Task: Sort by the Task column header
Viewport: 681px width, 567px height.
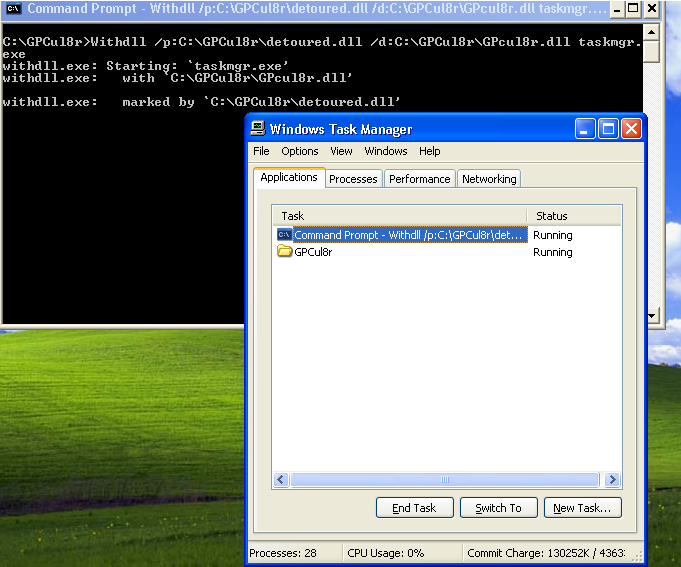Action: [400, 216]
